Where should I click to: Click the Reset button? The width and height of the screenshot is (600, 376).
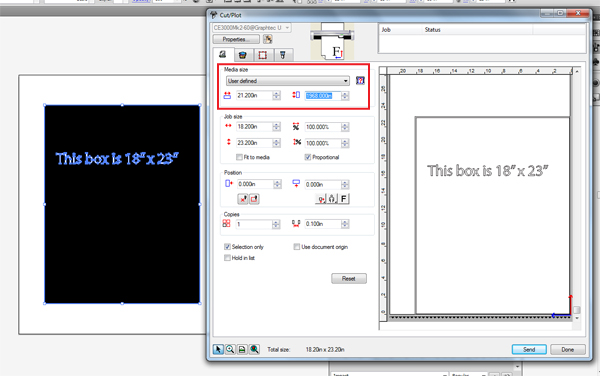pyautogui.click(x=349, y=278)
